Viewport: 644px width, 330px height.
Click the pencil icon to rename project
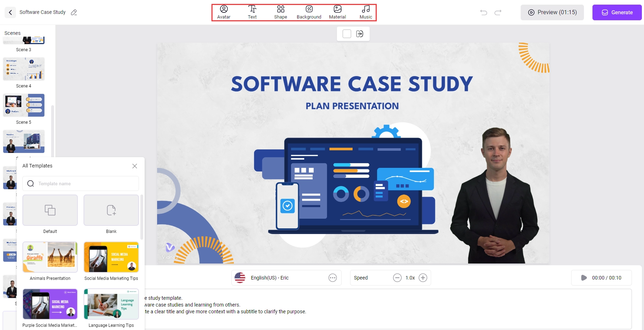(74, 12)
